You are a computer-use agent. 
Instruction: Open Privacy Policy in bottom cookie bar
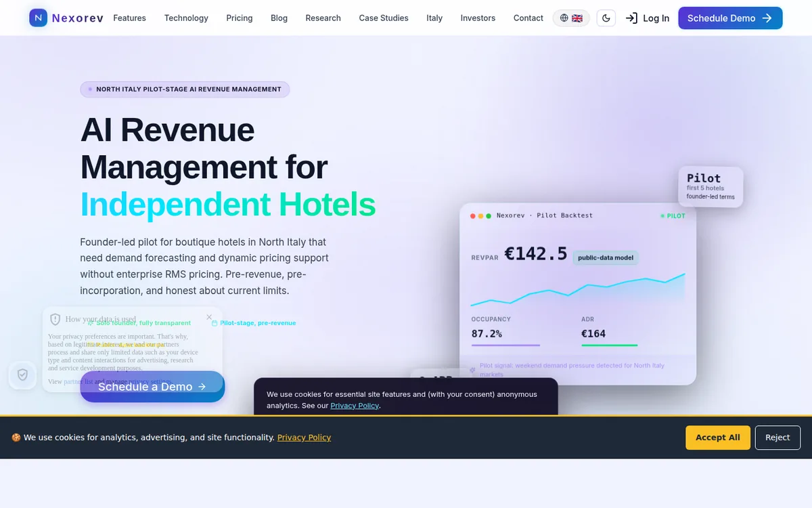[304, 438]
